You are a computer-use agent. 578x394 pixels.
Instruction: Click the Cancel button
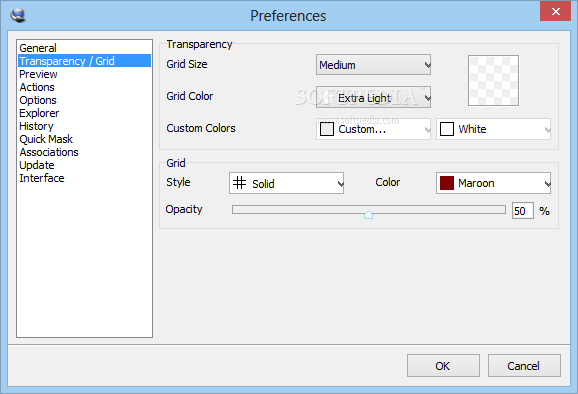[x=524, y=366]
